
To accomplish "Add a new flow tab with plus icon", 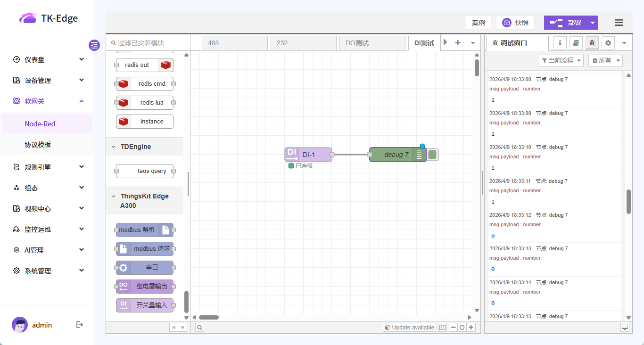I will (x=457, y=43).
